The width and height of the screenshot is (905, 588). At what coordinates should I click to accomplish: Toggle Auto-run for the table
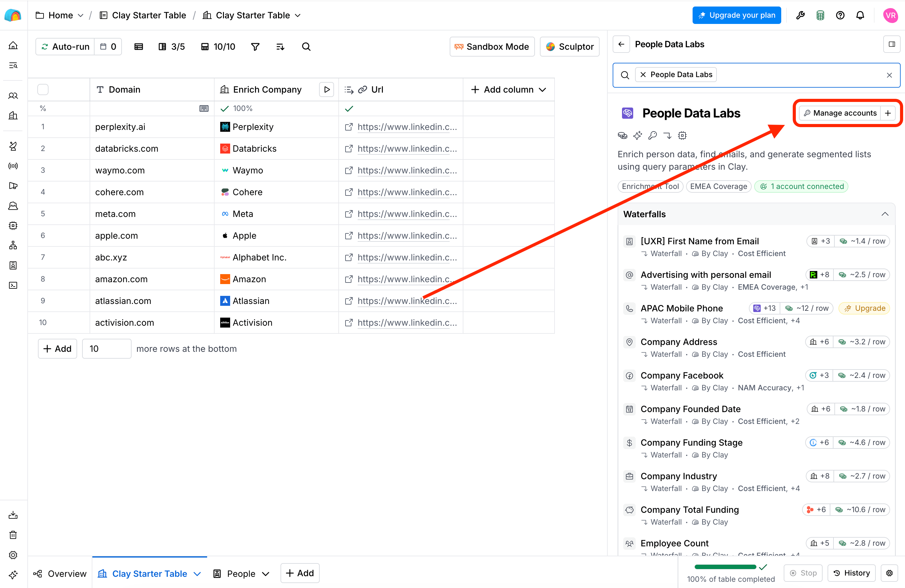pyautogui.click(x=65, y=47)
